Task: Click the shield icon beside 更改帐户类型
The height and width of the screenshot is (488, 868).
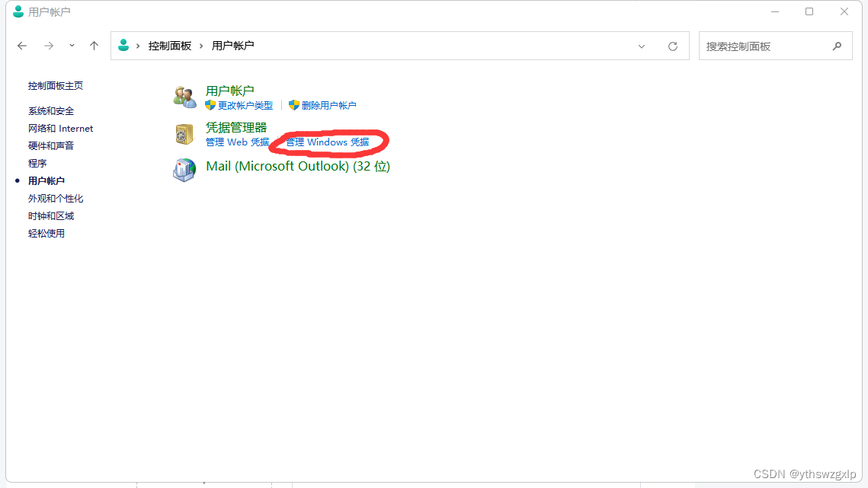Action: pyautogui.click(x=210, y=105)
